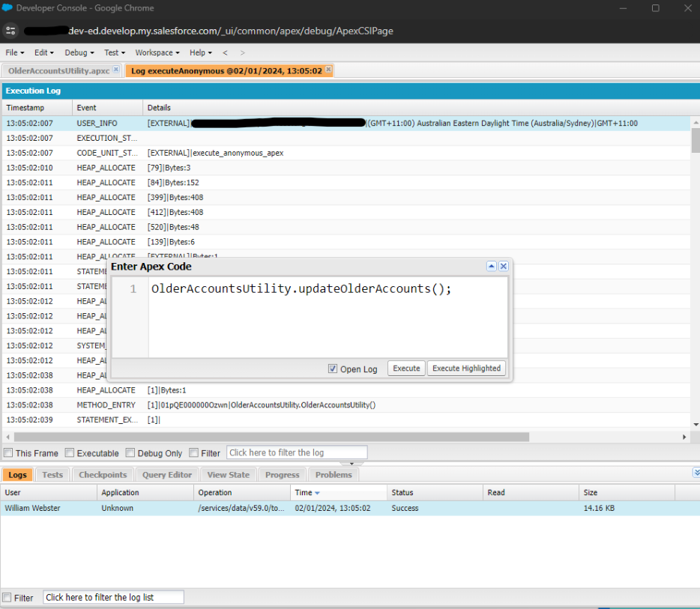Enable the execution log Filter checkbox

pyautogui.click(x=193, y=453)
